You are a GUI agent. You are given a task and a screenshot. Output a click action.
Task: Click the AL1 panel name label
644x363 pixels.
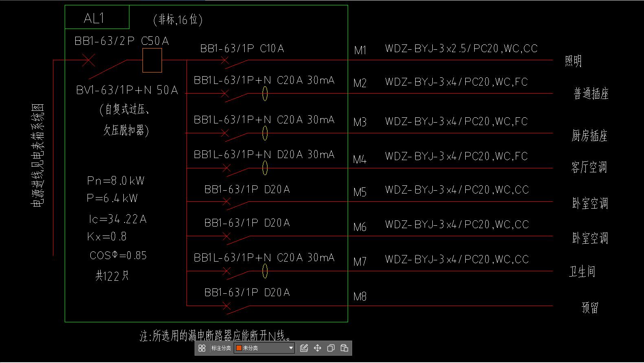pyautogui.click(x=94, y=18)
